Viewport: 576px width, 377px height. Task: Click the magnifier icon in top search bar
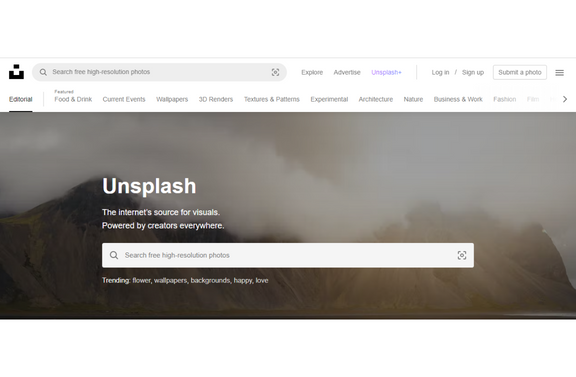(43, 72)
